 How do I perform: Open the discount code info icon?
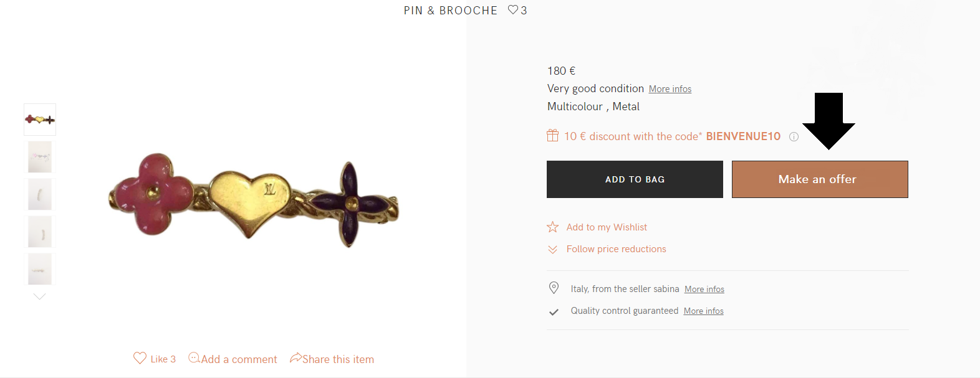[794, 137]
